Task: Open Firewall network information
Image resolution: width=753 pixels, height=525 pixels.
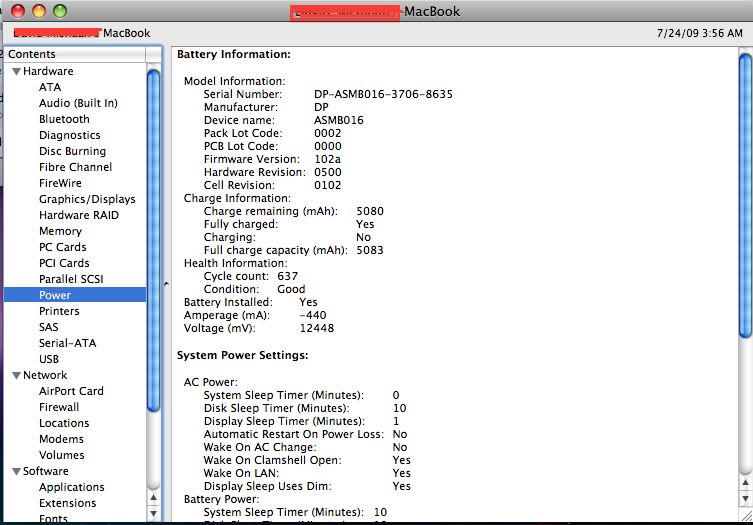Action: coord(59,407)
